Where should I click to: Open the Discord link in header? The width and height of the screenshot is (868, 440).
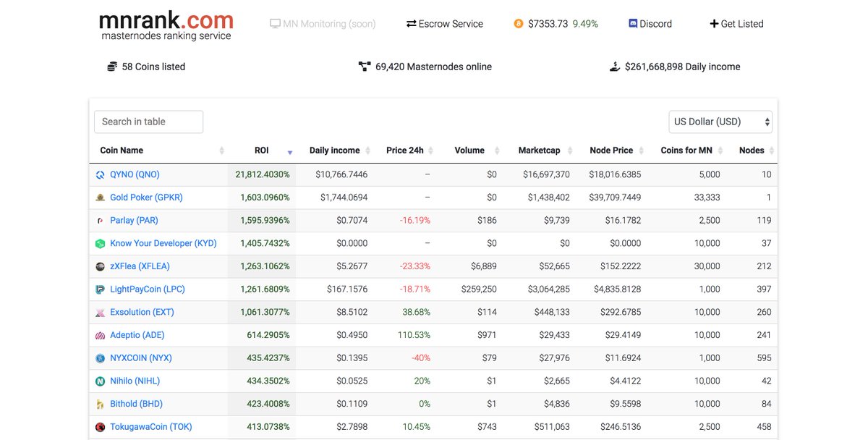(x=650, y=24)
